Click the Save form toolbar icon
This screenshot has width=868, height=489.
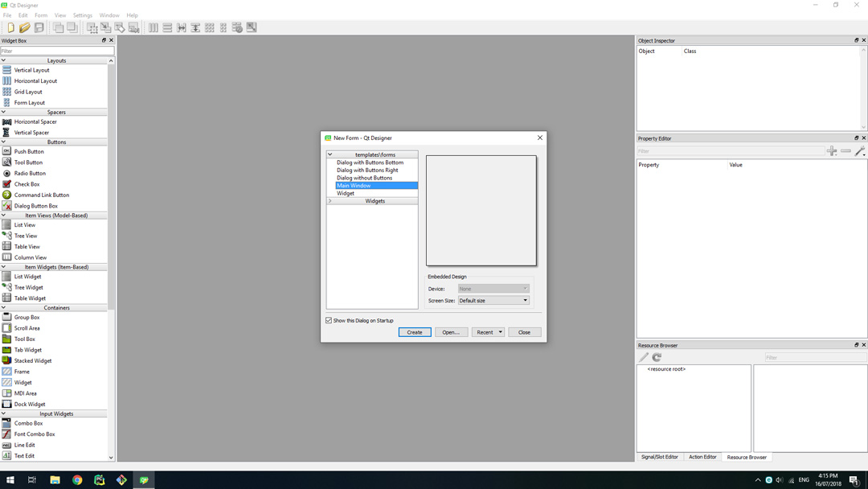(x=39, y=27)
